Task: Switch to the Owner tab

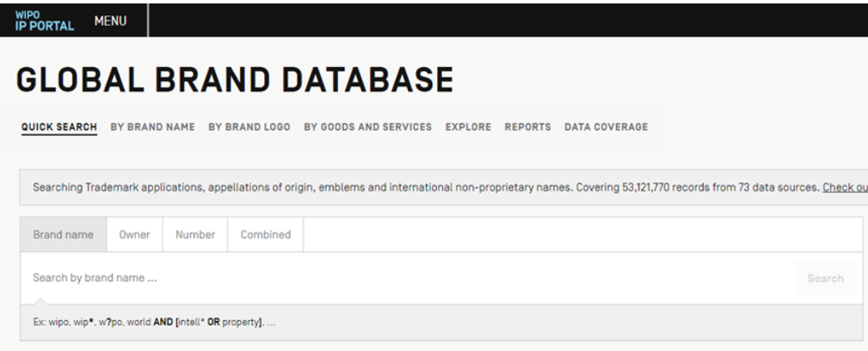Action: point(134,234)
